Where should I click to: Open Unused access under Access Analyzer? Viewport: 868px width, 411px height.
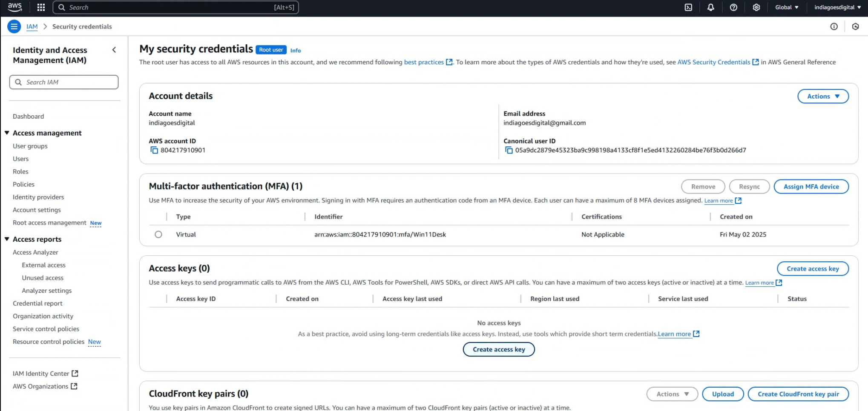pos(43,278)
